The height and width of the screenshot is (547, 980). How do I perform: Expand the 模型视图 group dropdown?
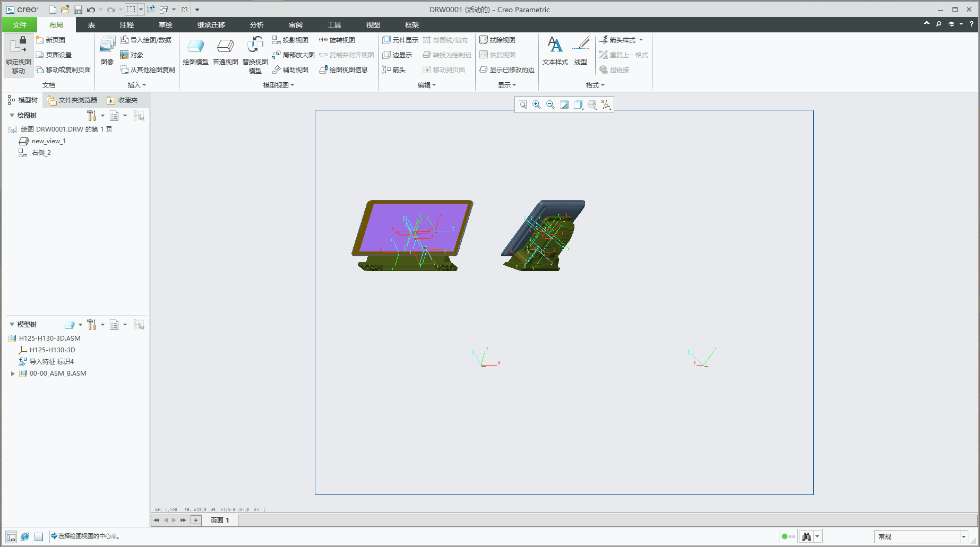279,85
